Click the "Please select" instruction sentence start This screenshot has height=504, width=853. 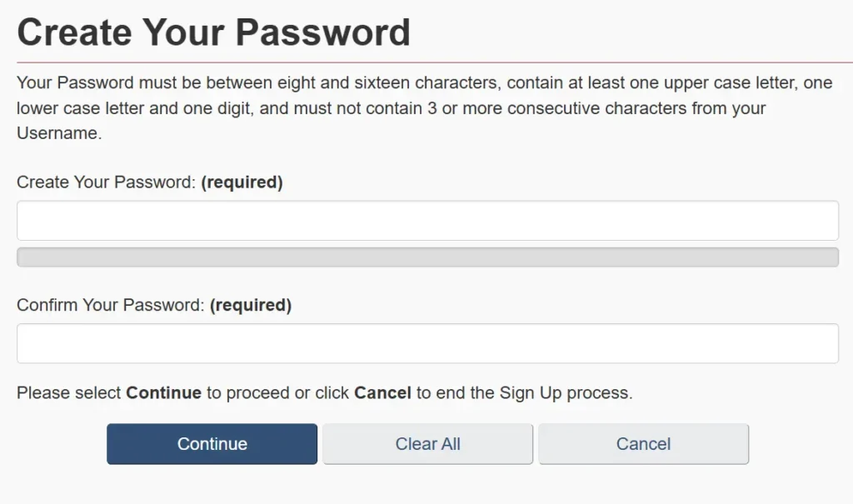(x=69, y=393)
